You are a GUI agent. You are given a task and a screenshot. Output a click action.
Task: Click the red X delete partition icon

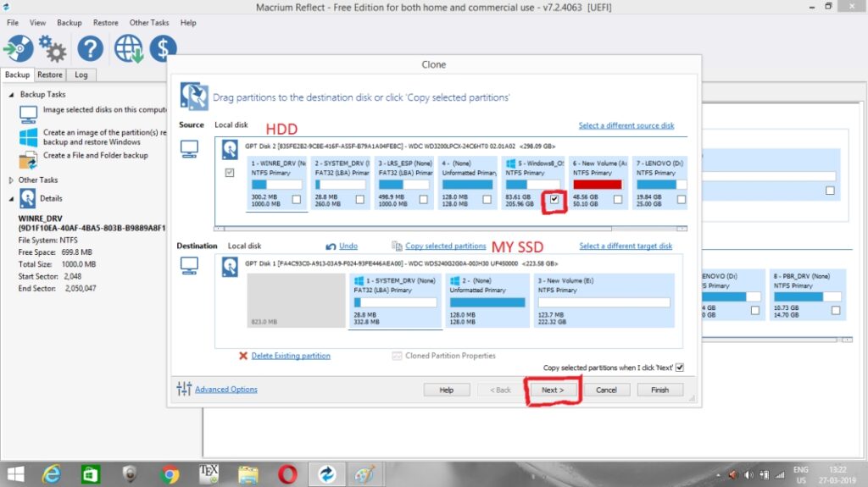click(x=243, y=356)
